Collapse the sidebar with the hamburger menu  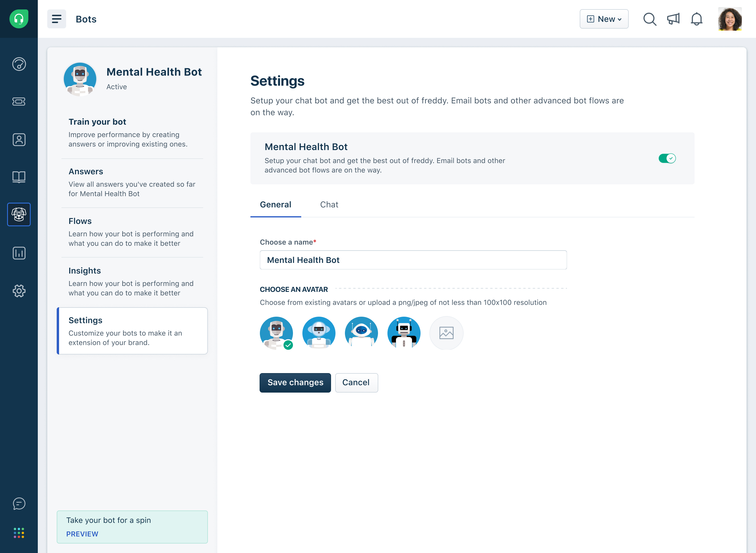(x=57, y=19)
